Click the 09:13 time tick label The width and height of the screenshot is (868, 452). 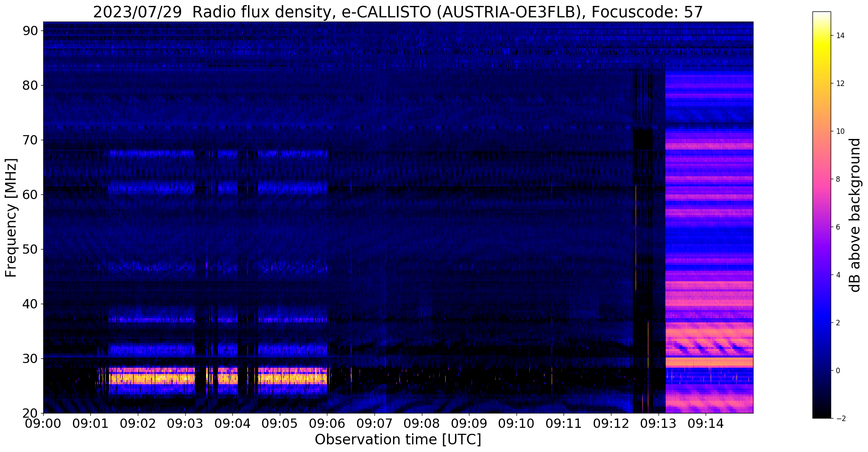[x=659, y=423]
